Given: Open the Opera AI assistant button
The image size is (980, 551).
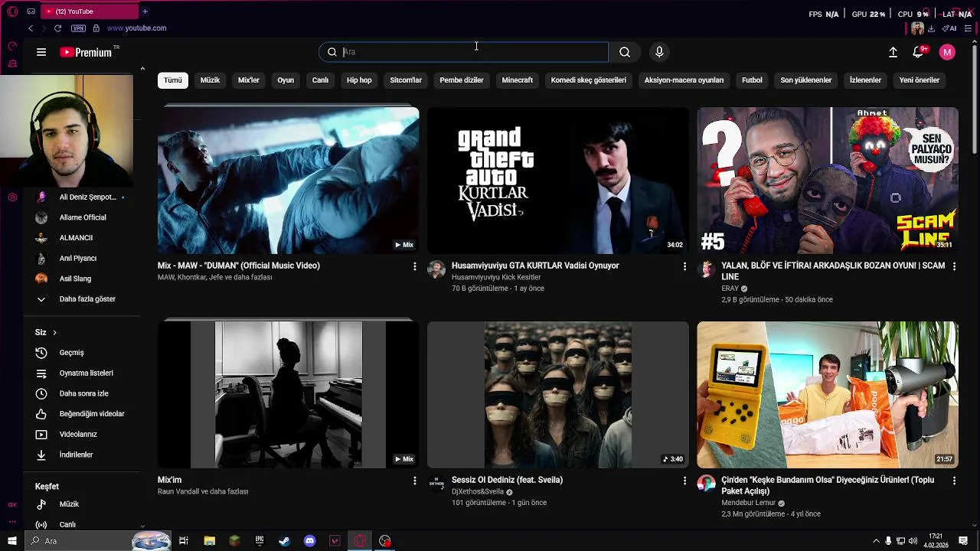Looking at the screenshot, I should 949,28.
